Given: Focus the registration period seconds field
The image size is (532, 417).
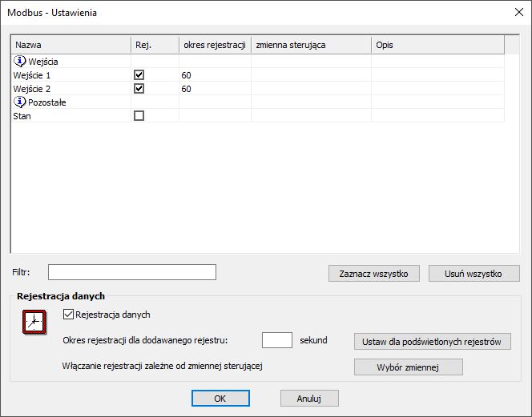Looking at the screenshot, I should tap(277, 340).
